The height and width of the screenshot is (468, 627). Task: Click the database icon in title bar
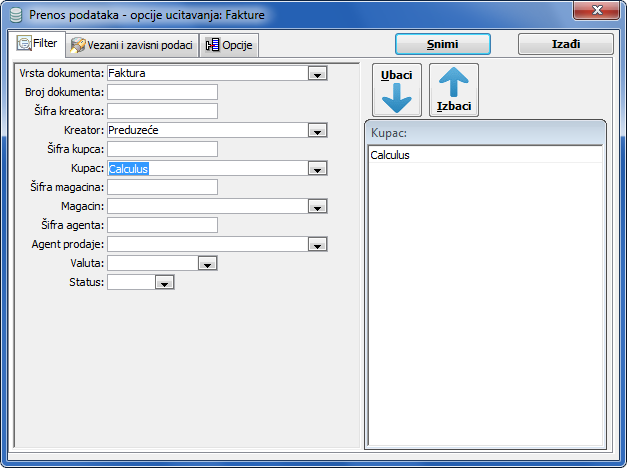tap(15, 16)
